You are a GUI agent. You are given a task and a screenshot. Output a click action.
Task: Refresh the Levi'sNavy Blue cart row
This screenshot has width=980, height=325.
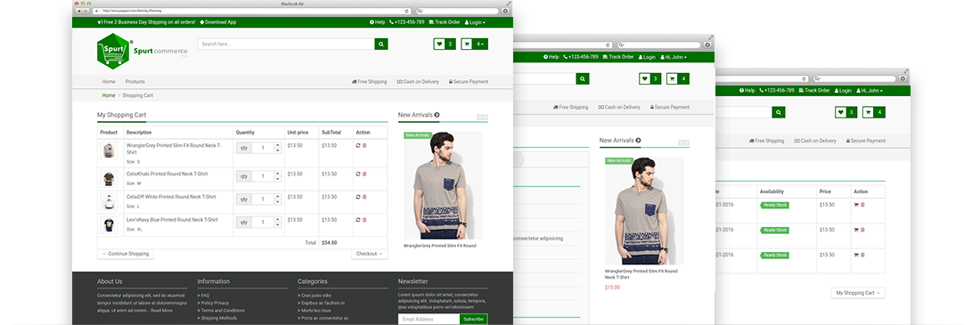358,219
